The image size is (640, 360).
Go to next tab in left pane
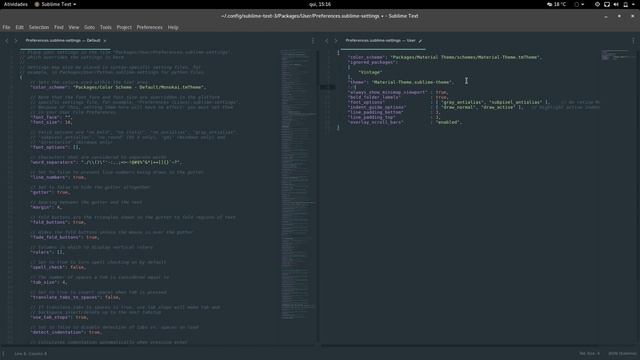coord(16,41)
